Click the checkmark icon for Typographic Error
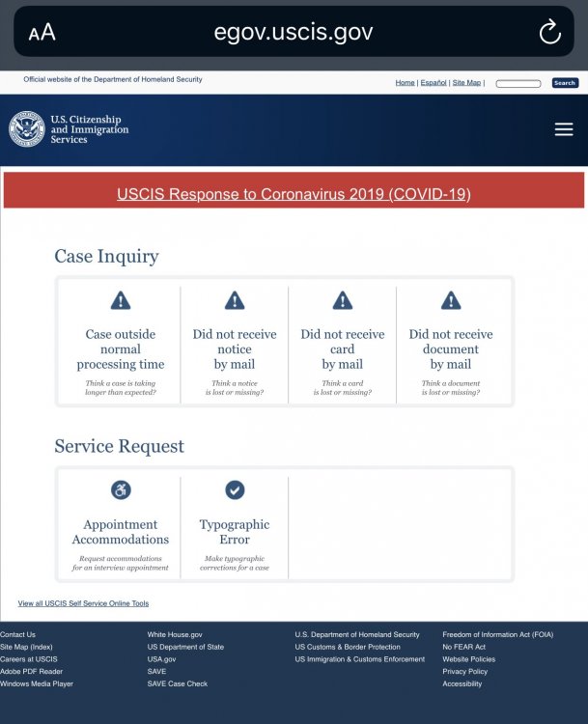 pos(235,489)
